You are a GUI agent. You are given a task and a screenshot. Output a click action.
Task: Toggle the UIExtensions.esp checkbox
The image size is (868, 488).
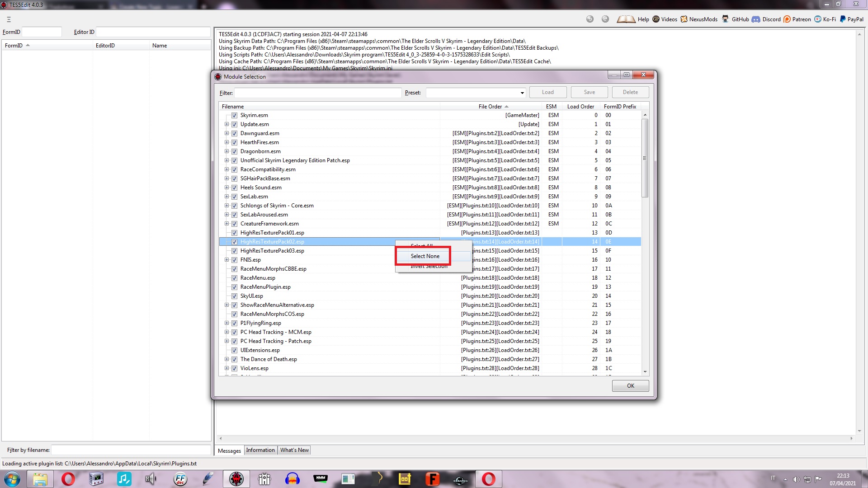pos(234,350)
